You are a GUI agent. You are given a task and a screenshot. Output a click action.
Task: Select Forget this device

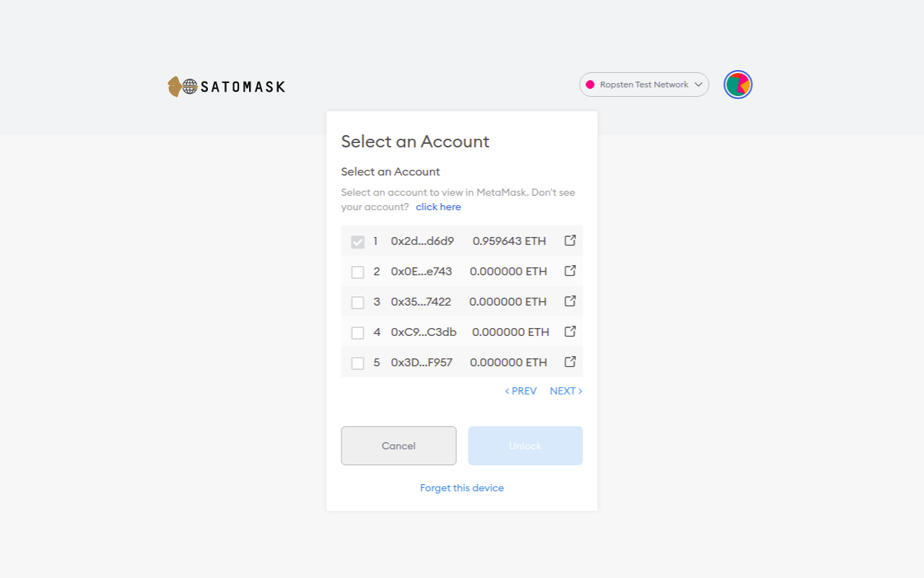[x=461, y=488]
